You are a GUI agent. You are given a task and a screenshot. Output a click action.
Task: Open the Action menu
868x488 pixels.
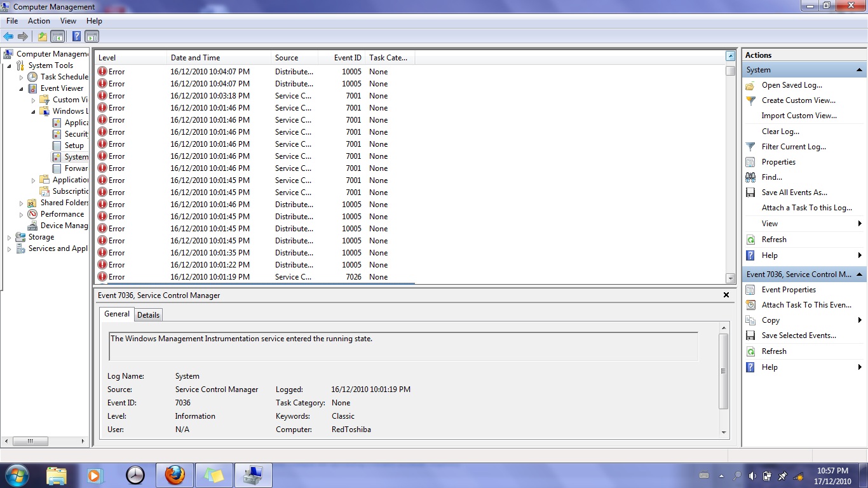click(x=39, y=21)
